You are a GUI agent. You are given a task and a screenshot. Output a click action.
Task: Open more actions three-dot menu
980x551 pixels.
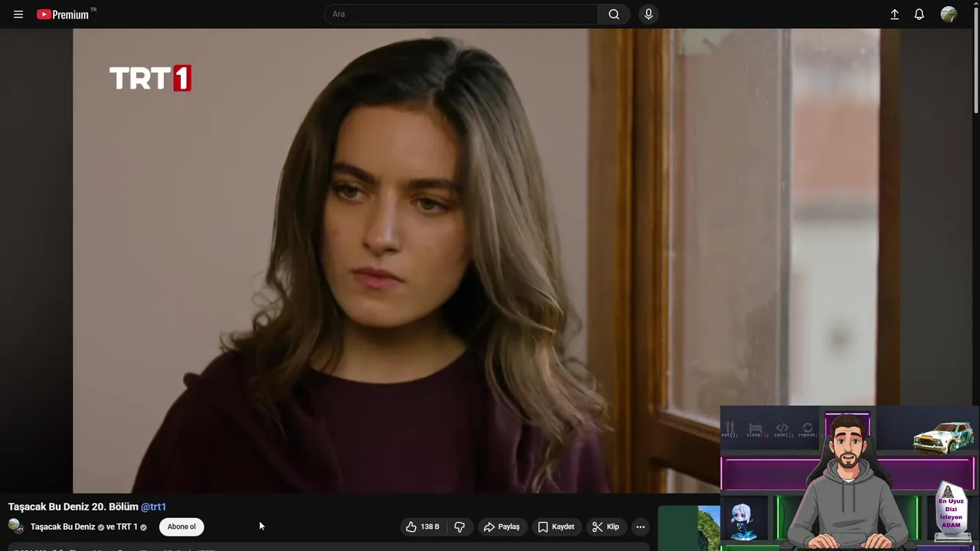click(x=641, y=527)
